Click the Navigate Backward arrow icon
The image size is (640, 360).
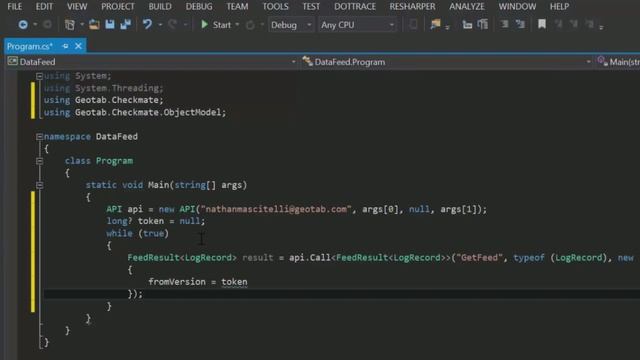point(23,25)
